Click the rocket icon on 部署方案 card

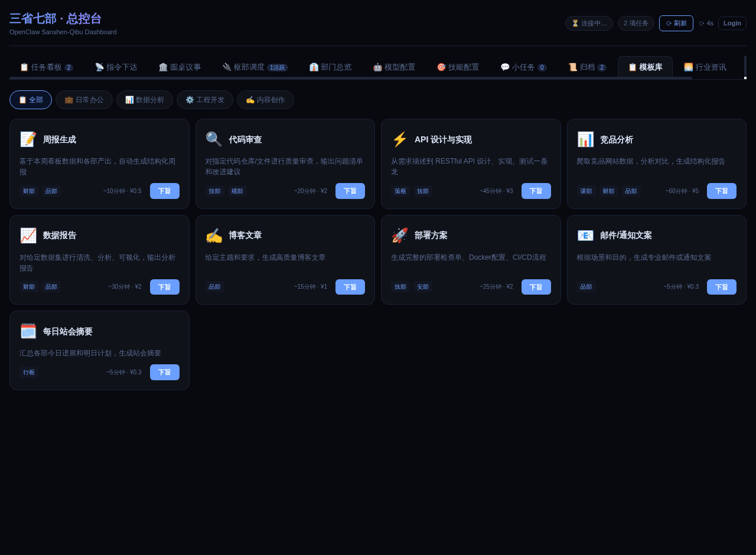[400, 236]
